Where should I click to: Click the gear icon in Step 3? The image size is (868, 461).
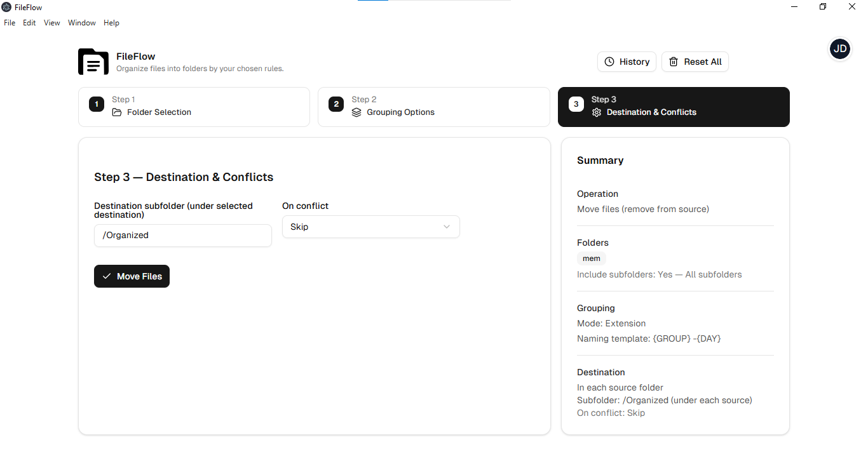click(597, 112)
